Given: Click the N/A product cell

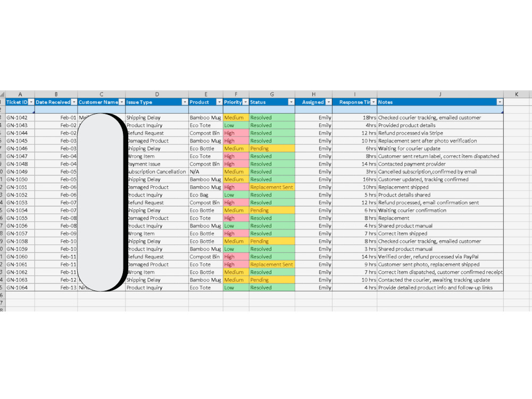Looking at the screenshot, I should [206, 172].
